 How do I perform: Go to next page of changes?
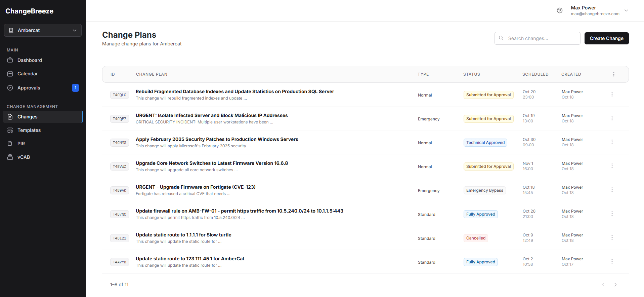point(615,285)
